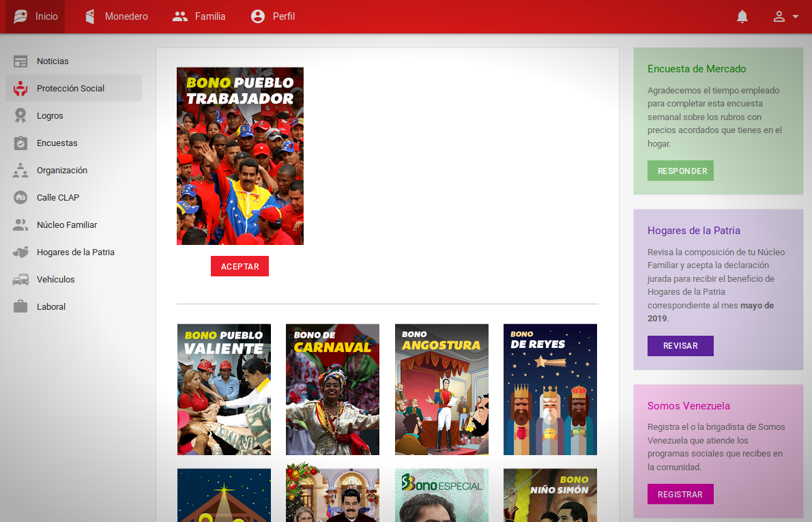
Task: Open Calle CLAP house icon
Action: [x=20, y=198]
